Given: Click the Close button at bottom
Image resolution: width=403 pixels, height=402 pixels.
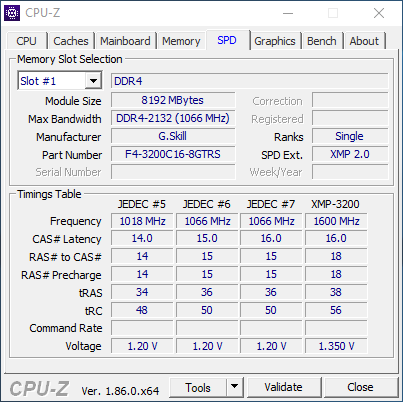Looking at the screenshot, I should tap(360, 387).
